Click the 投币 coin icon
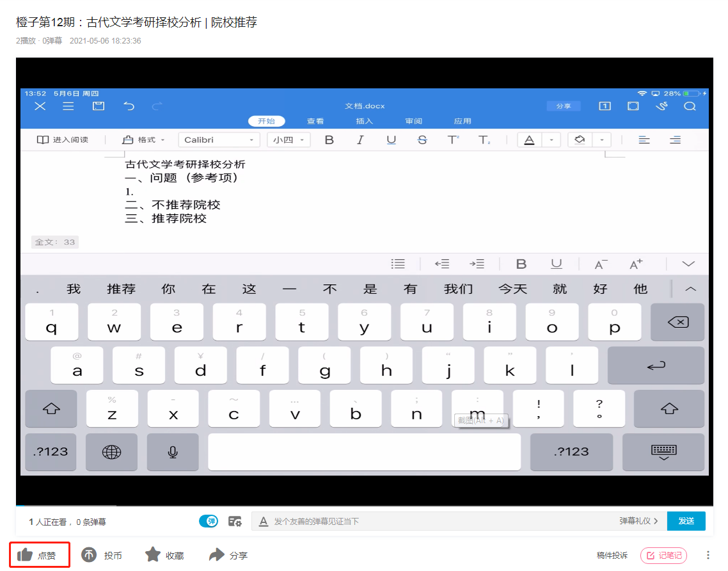 click(89, 555)
